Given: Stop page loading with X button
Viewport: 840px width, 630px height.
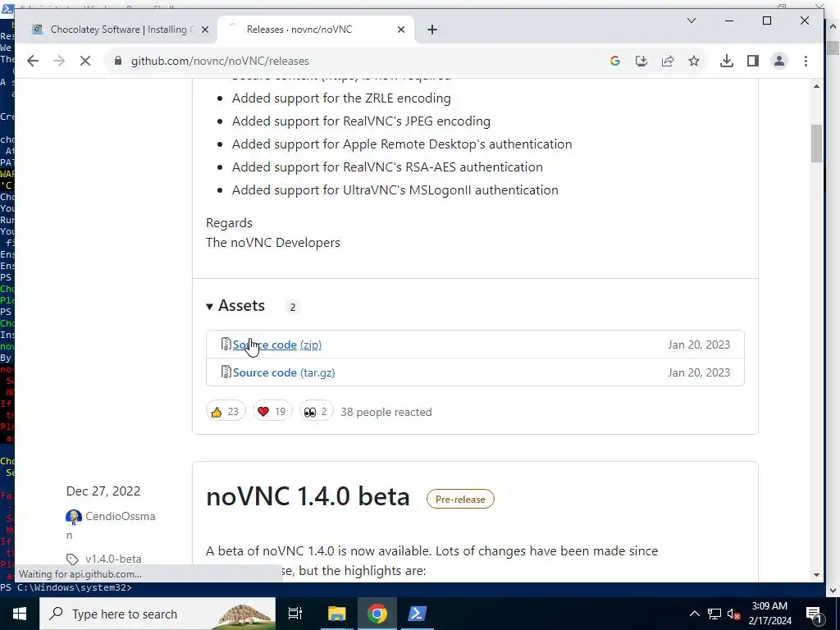Looking at the screenshot, I should [85, 61].
